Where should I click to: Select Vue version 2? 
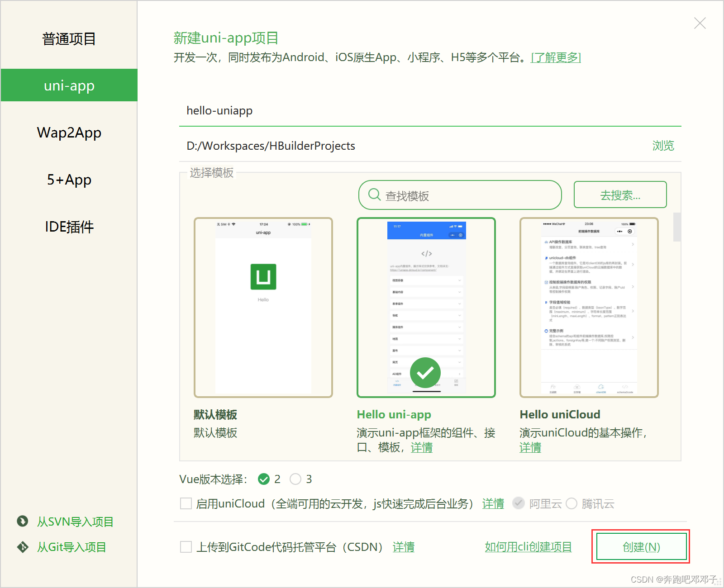264,479
